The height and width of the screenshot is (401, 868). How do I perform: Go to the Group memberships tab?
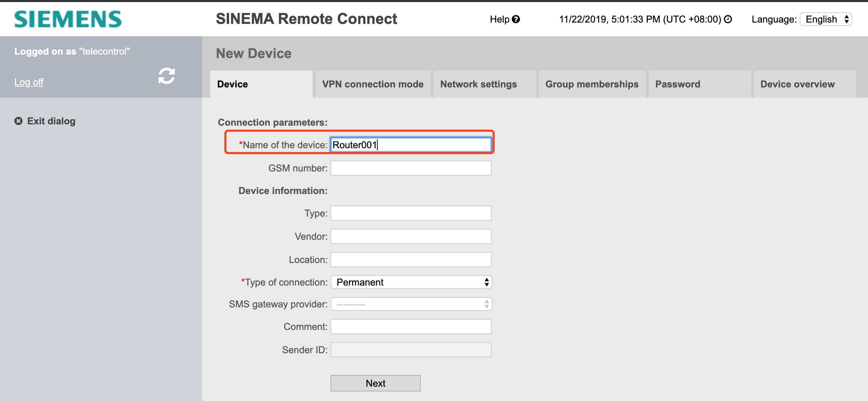[592, 84]
